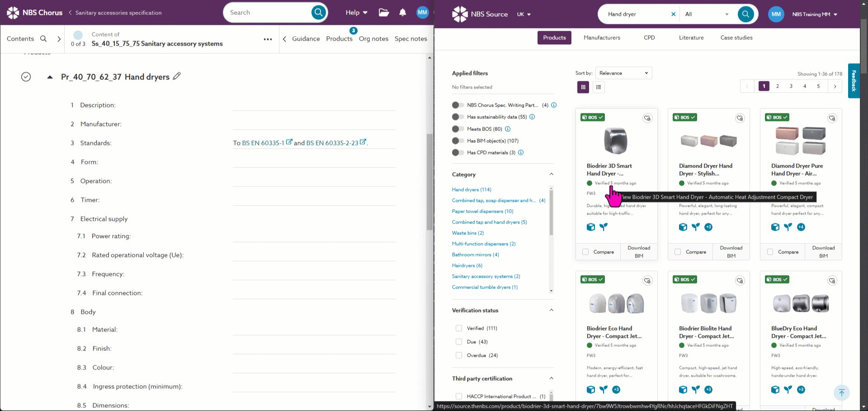Click BIM object icon on Biodrier 3D Smart card
868x411 pixels.
tap(591, 227)
